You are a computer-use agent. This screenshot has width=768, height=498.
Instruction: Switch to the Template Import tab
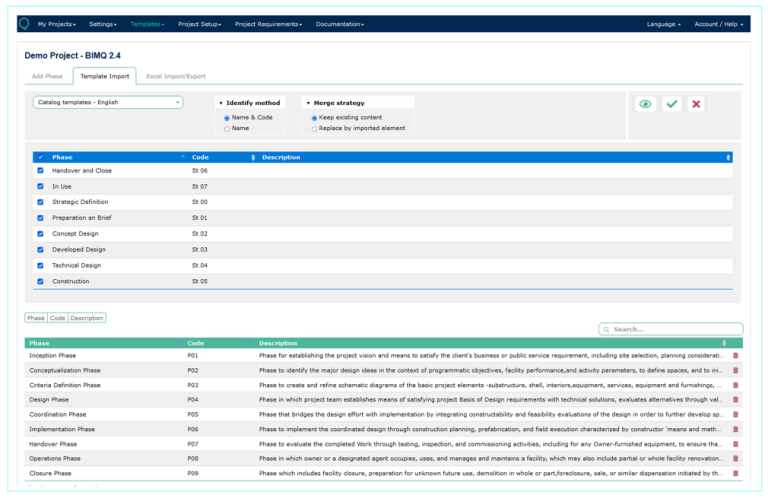point(105,76)
